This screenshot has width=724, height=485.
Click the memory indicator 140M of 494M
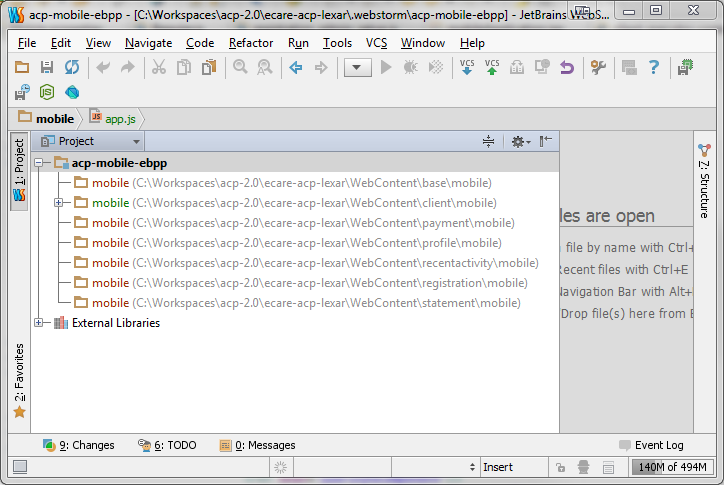(672, 467)
